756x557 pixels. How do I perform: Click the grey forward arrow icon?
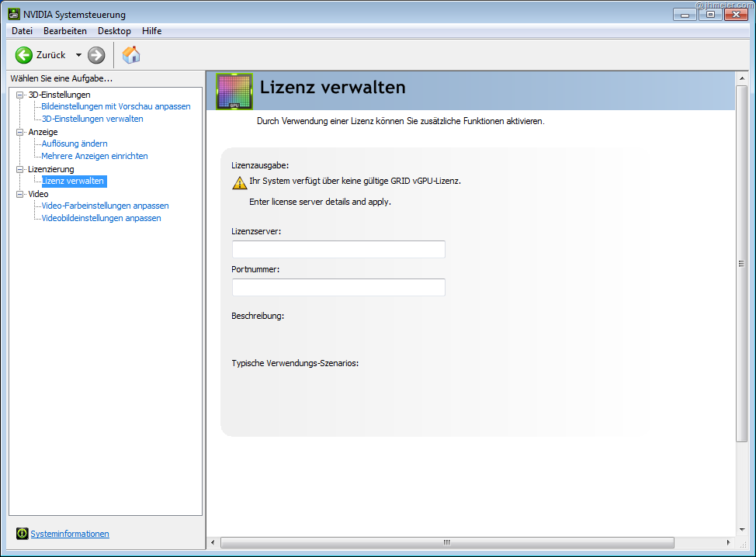[96, 55]
